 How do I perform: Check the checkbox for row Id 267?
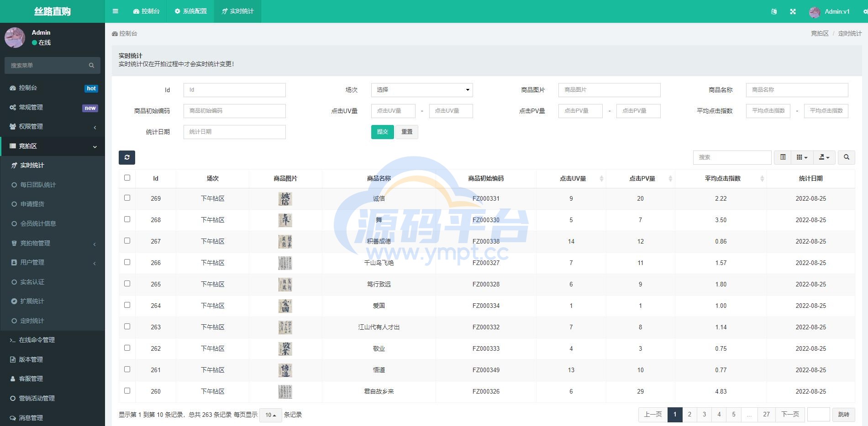click(x=127, y=241)
